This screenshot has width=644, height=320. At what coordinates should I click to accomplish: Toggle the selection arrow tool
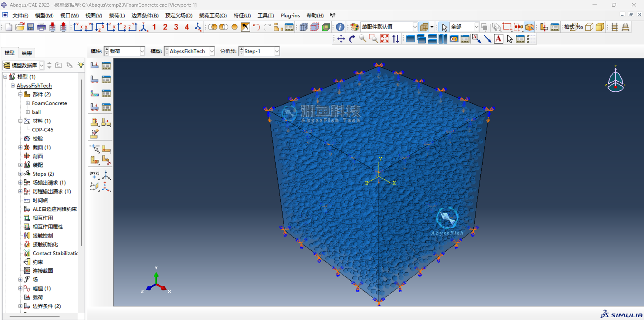(x=444, y=27)
